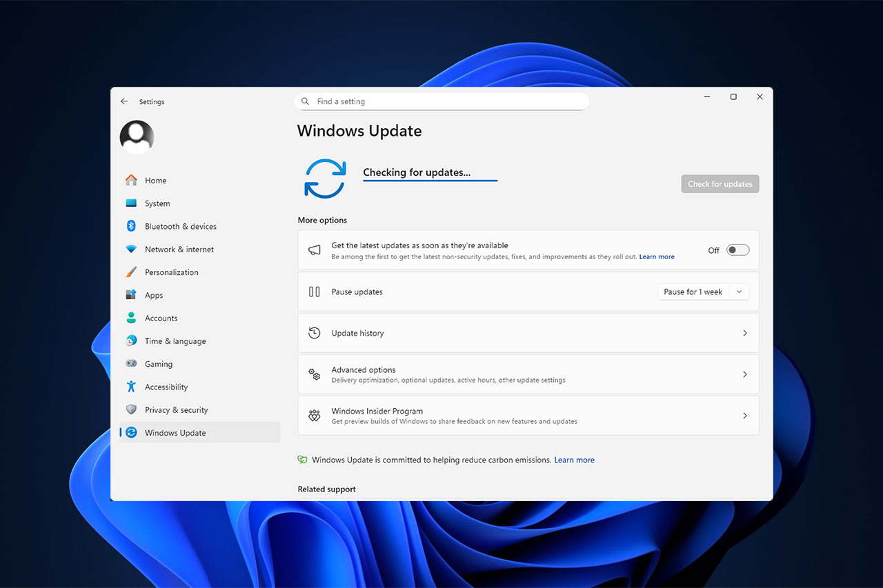This screenshot has height=588, width=883.
Task: Maximize the Settings window
Action: (x=733, y=97)
